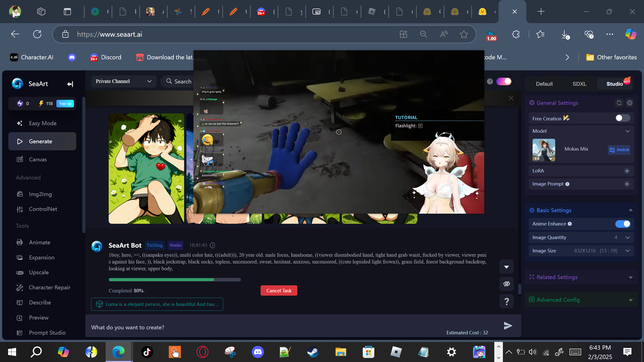Click the Prompt Studio icon

(x=20, y=333)
